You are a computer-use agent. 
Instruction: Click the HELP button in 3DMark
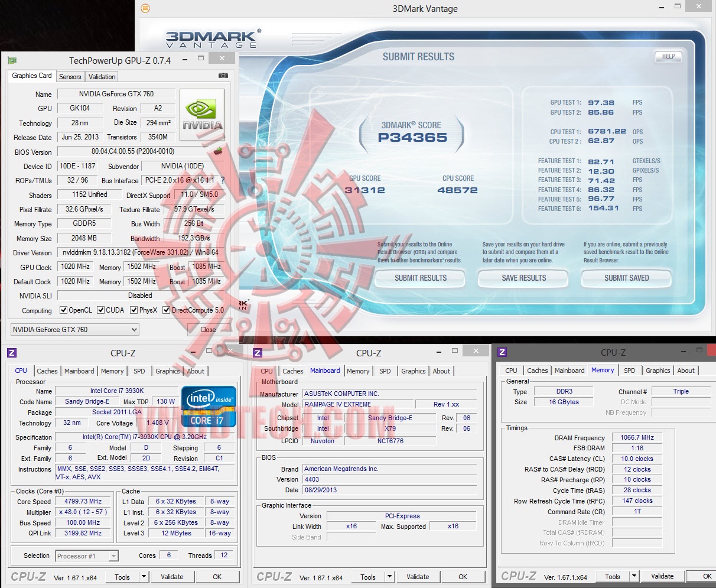[668, 57]
